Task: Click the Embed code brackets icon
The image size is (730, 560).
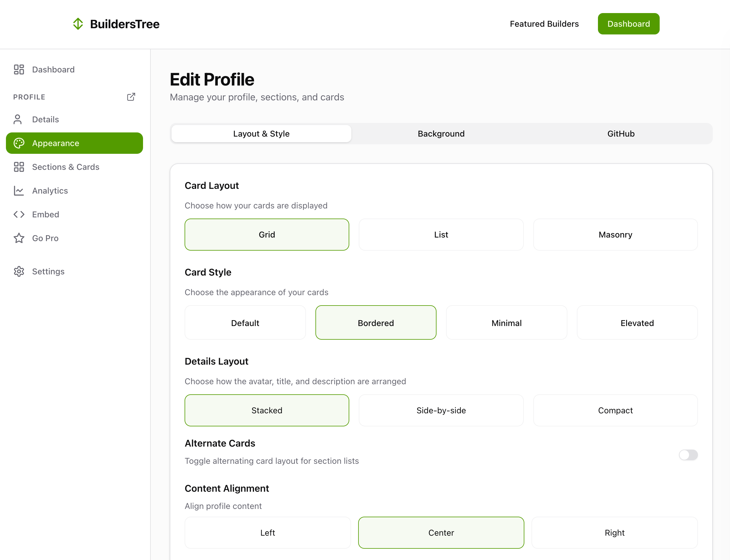Action: pos(19,214)
